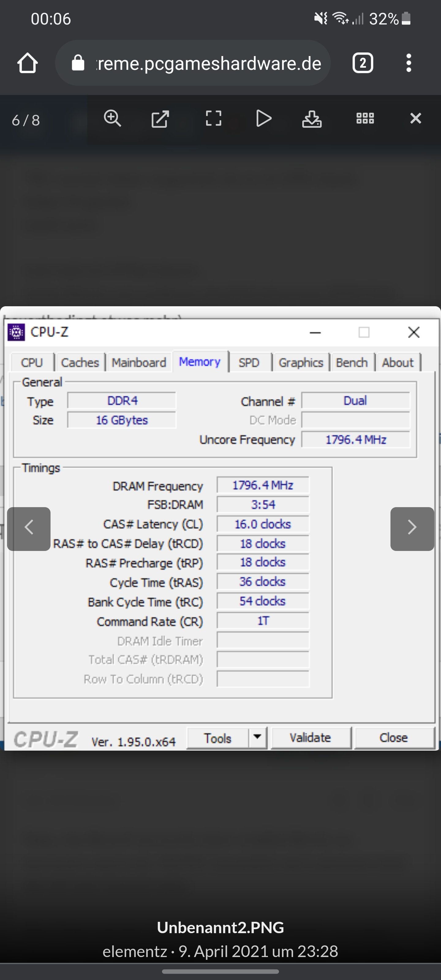This screenshot has height=980, width=441.
Task: Click the 1T command rate value
Action: [x=263, y=620]
